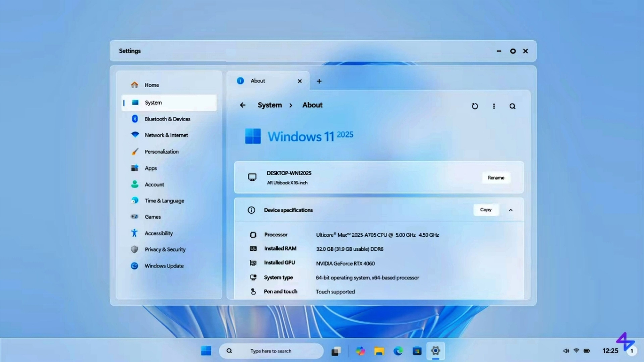
Task: Click the 32.0 GB RAM value
Action: pyautogui.click(x=350, y=249)
